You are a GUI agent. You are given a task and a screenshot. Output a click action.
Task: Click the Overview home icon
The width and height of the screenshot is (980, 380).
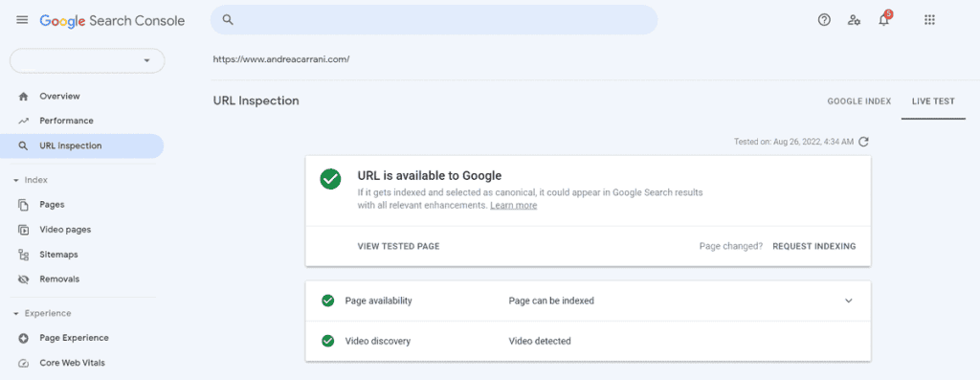[24, 97]
